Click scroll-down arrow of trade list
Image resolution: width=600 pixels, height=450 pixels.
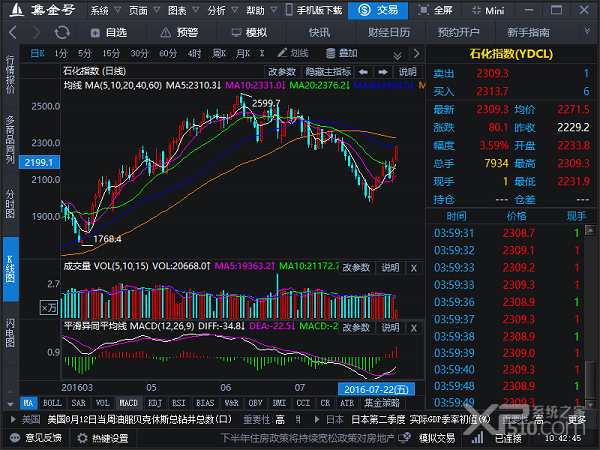click(x=590, y=404)
